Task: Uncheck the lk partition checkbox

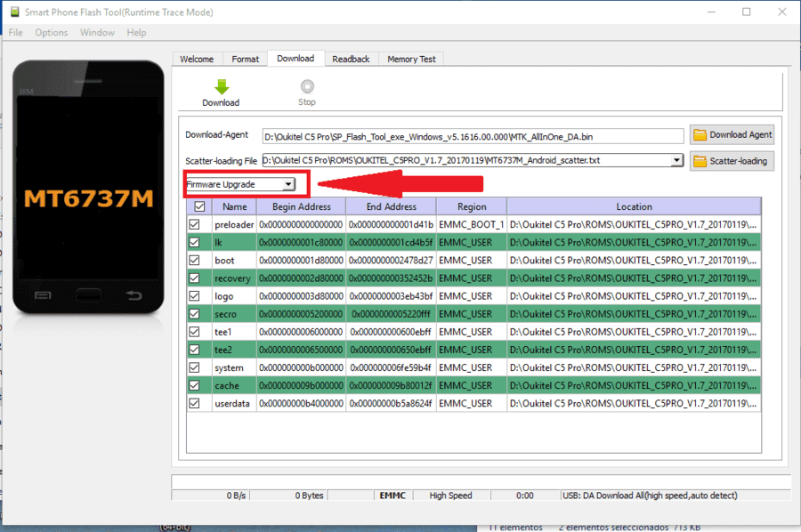Action: (194, 243)
